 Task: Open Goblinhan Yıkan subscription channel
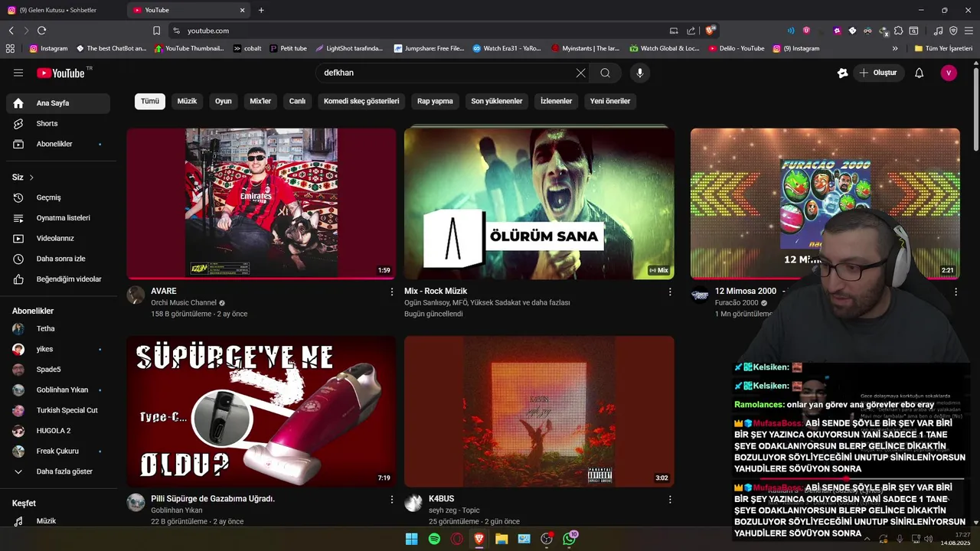click(x=58, y=390)
